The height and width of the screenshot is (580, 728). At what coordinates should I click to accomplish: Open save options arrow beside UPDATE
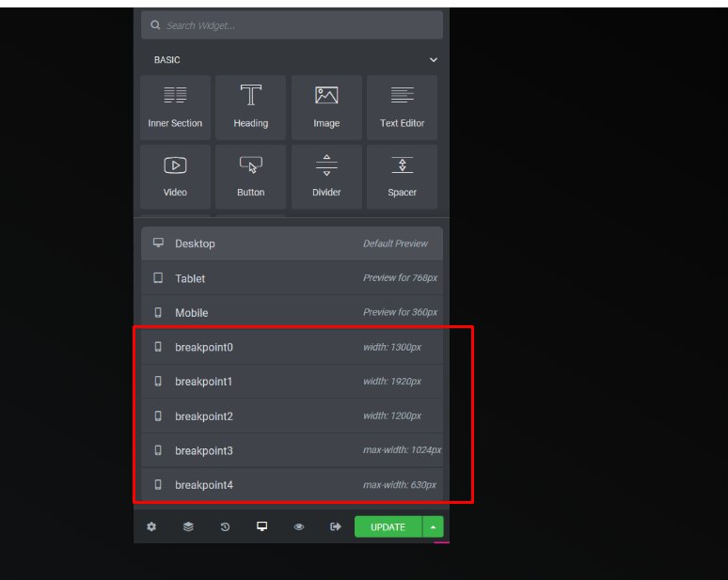(434, 526)
